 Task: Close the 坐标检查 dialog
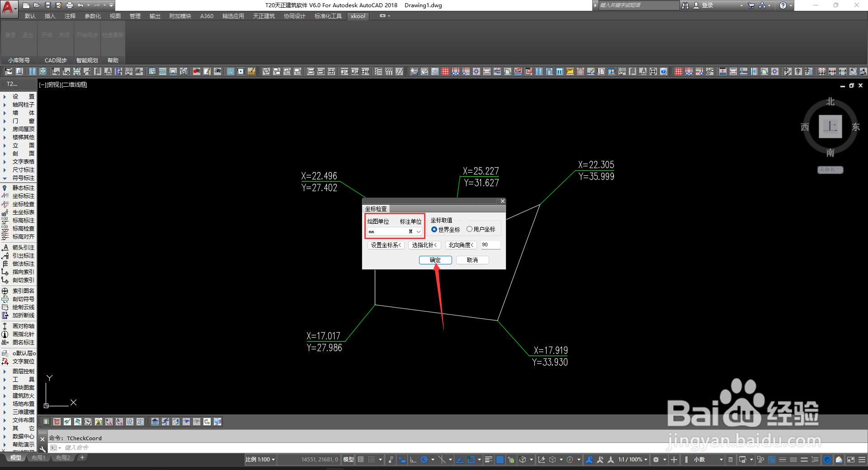tap(502, 201)
